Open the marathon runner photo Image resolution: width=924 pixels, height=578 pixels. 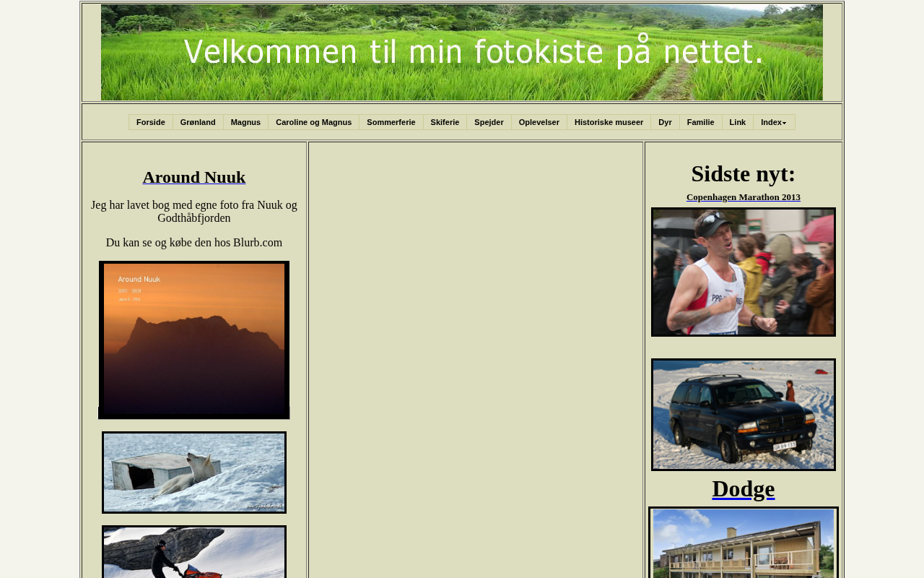[744, 272]
